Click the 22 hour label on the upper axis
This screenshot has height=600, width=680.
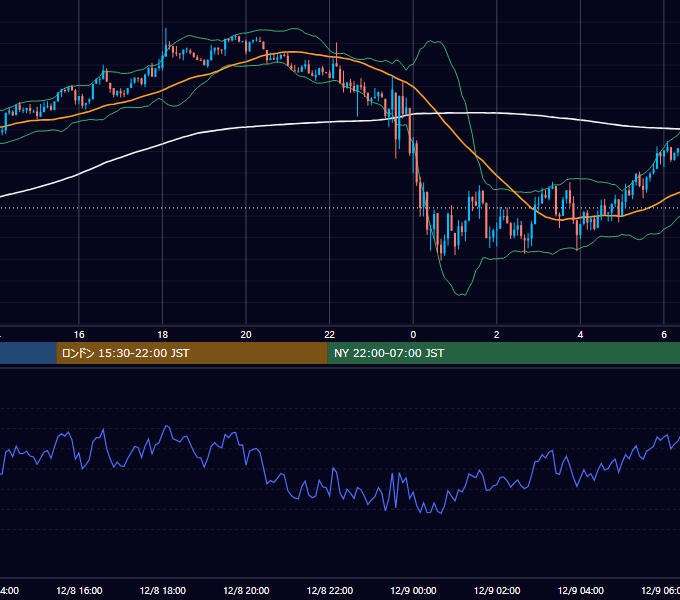(x=330, y=335)
